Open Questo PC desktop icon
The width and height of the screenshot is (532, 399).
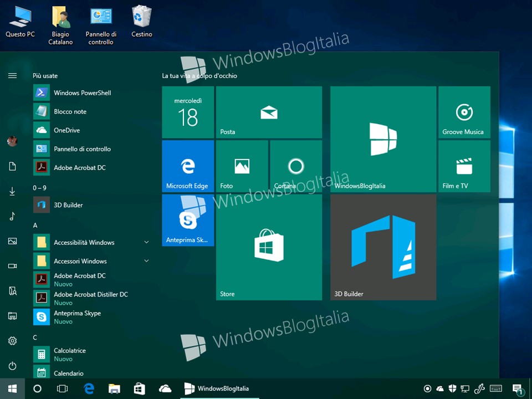(20, 21)
